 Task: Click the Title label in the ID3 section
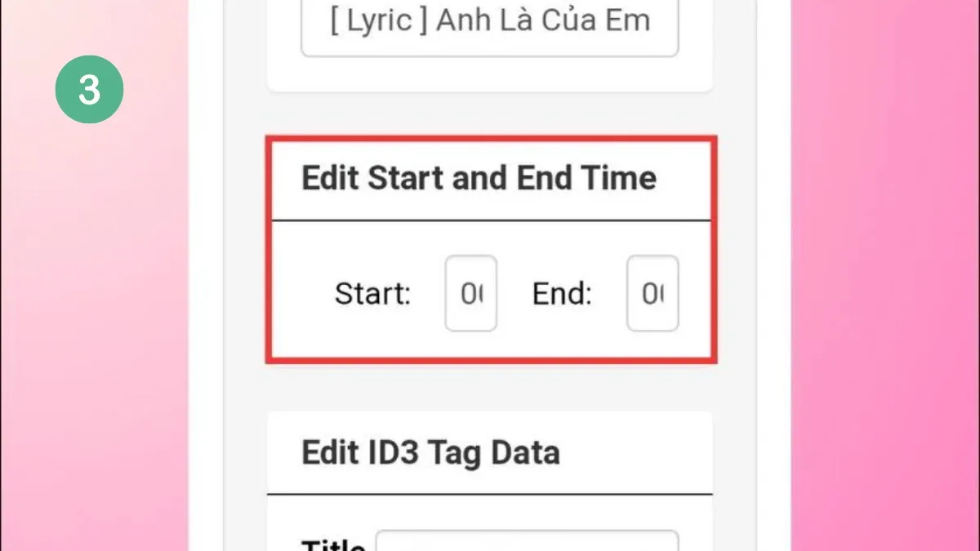[x=333, y=543]
